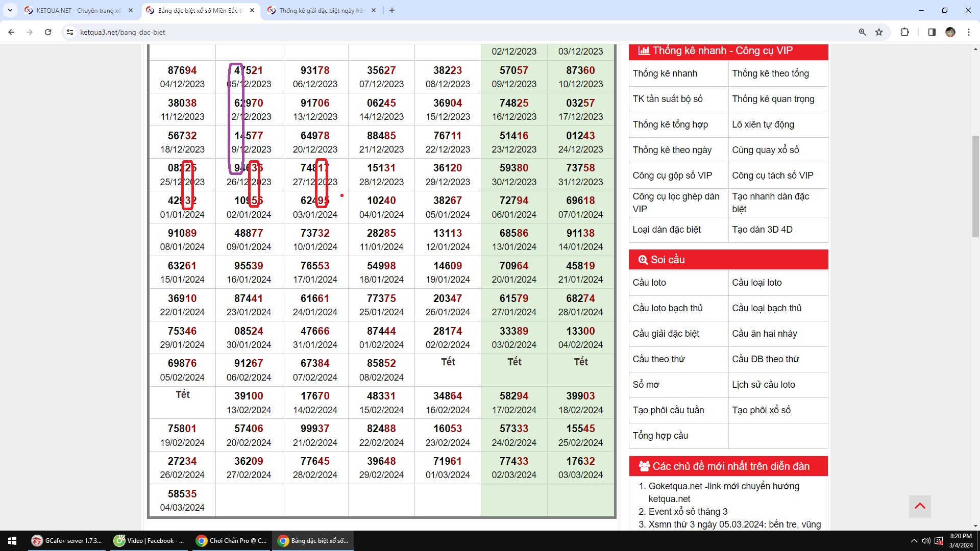Click the profile avatar icon

(950, 32)
